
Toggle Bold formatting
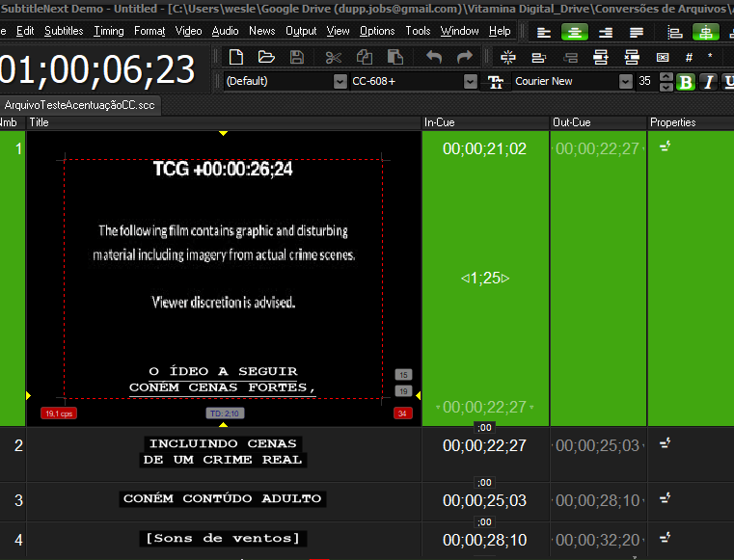point(686,82)
